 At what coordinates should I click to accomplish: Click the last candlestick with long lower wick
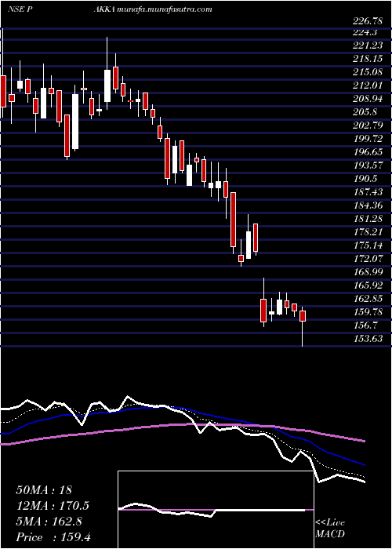pos(303,326)
